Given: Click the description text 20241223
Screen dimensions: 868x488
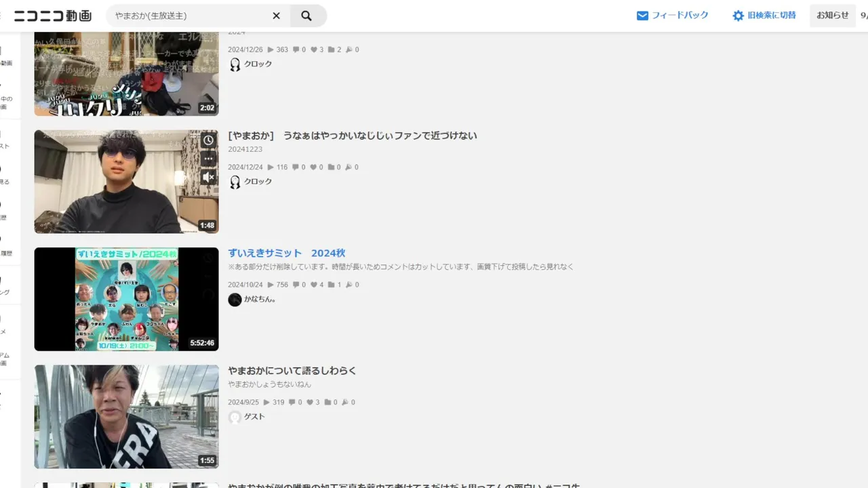Looking at the screenshot, I should [x=245, y=149].
